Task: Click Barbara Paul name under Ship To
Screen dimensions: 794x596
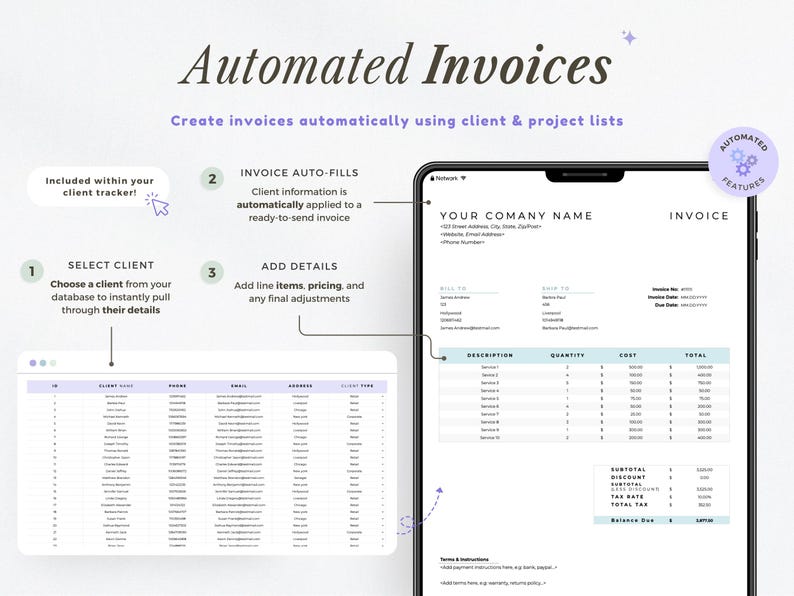Action: tap(553, 297)
